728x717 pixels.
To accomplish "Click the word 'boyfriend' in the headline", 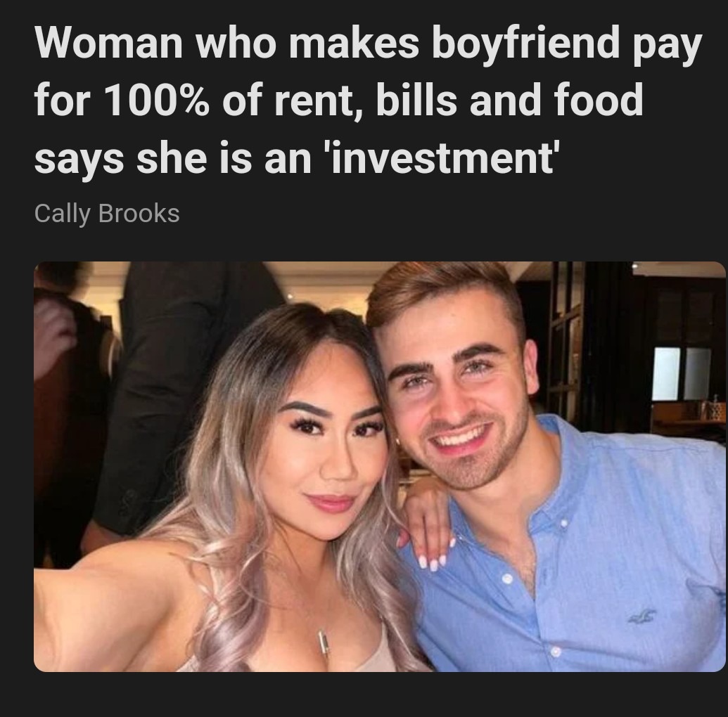I will [525, 44].
